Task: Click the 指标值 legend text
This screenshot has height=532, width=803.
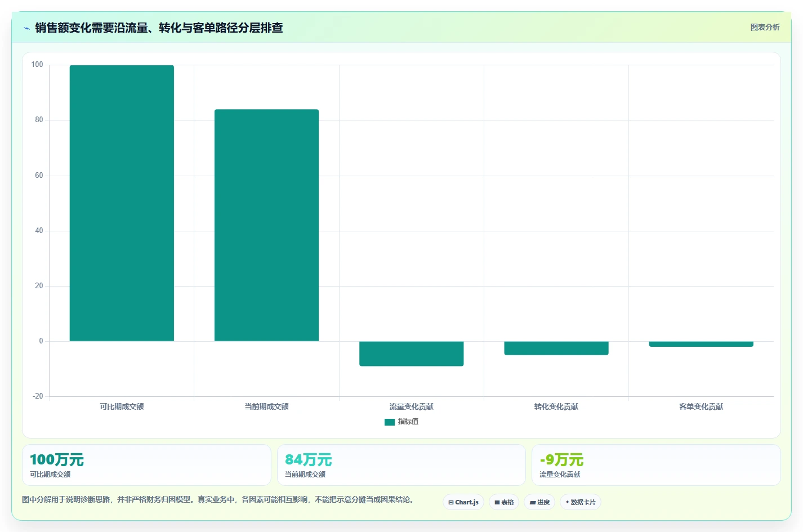Action: coord(408,422)
